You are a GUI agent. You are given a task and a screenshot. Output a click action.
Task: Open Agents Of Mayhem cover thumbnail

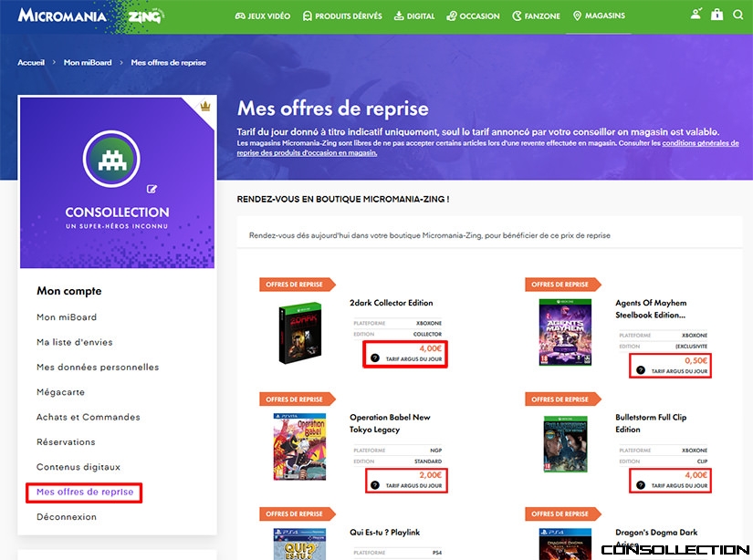click(565, 332)
